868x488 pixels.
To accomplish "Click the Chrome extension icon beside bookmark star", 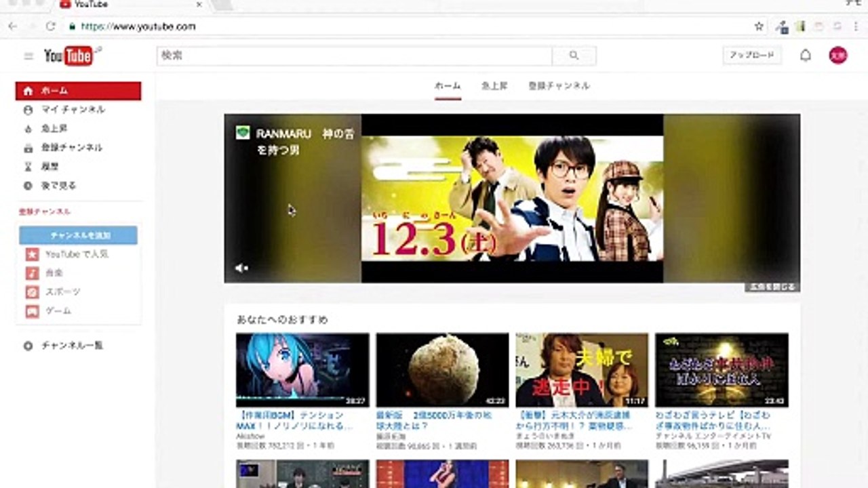I will click(x=782, y=27).
